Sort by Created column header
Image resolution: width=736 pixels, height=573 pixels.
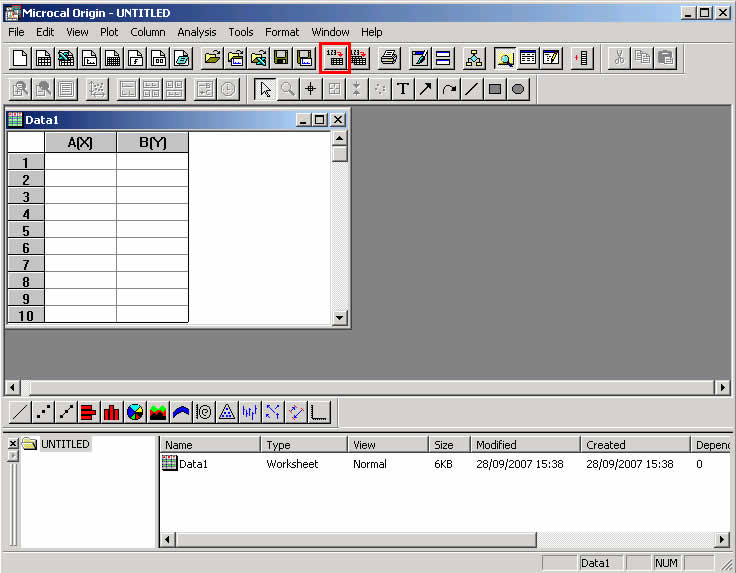[636, 444]
